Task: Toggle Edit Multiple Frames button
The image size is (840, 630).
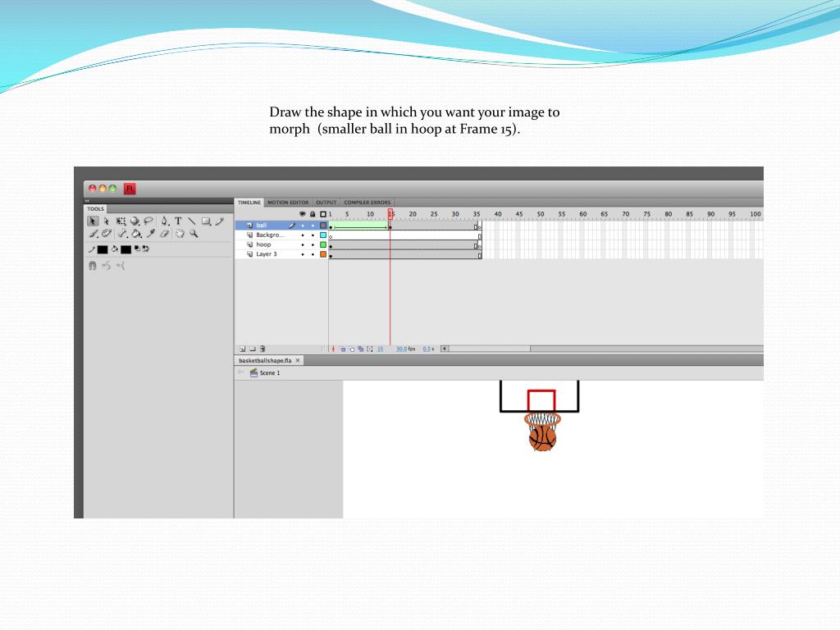Action: coord(361,349)
